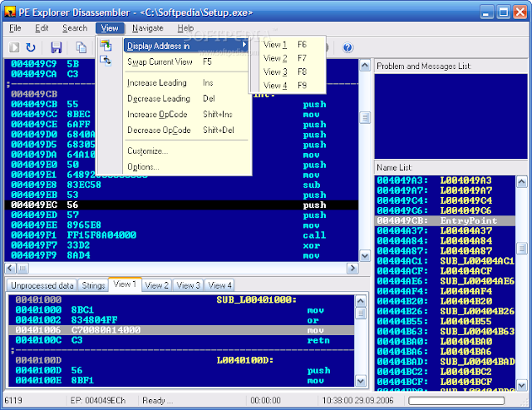Click the horizontal scrollbar thumb
Screen dimensions: 532x410
[22, 269]
